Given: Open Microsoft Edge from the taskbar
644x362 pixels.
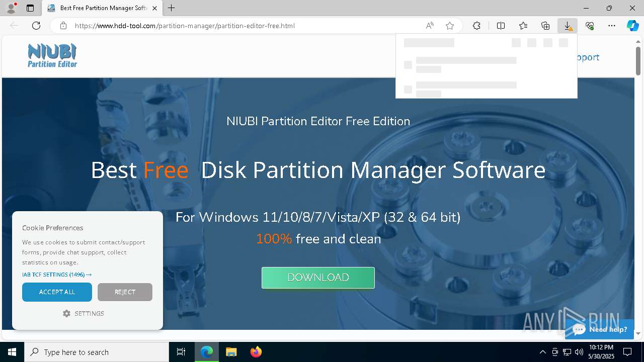Looking at the screenshot, I should click(207, 352).
